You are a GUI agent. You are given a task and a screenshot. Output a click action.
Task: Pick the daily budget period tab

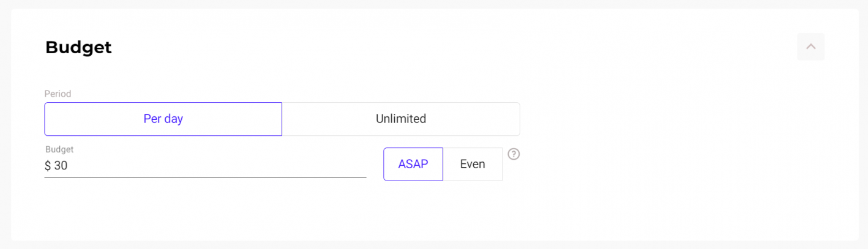163,119
